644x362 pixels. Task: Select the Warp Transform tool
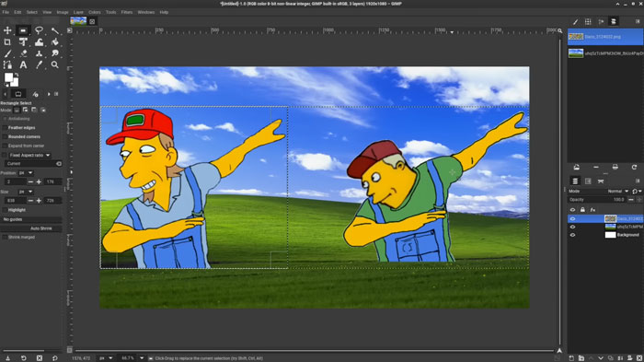pos(39,42)
